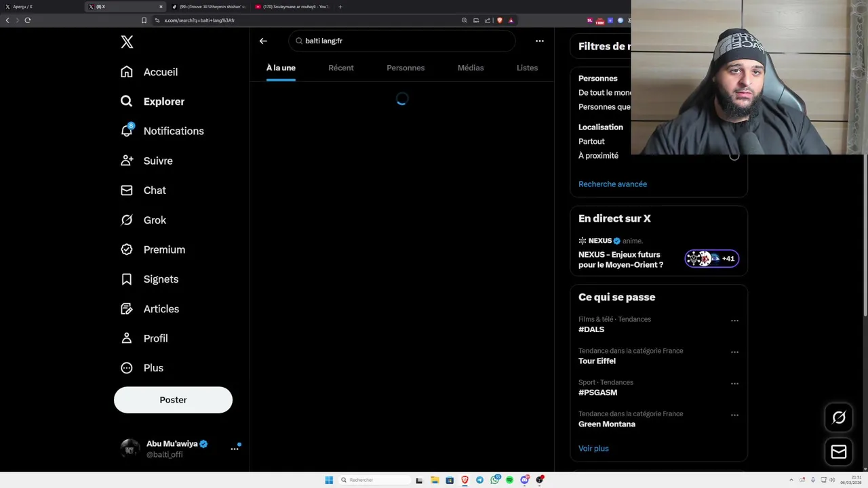Image resolution: width=868 pixels, height=488 pixels.
Task: Select the À proximité radio option
Action: [734, 156]
